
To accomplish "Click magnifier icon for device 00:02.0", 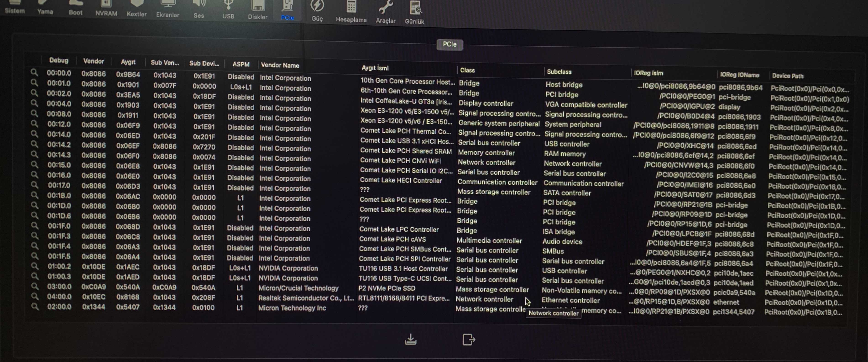I will (x=34, y=93).
